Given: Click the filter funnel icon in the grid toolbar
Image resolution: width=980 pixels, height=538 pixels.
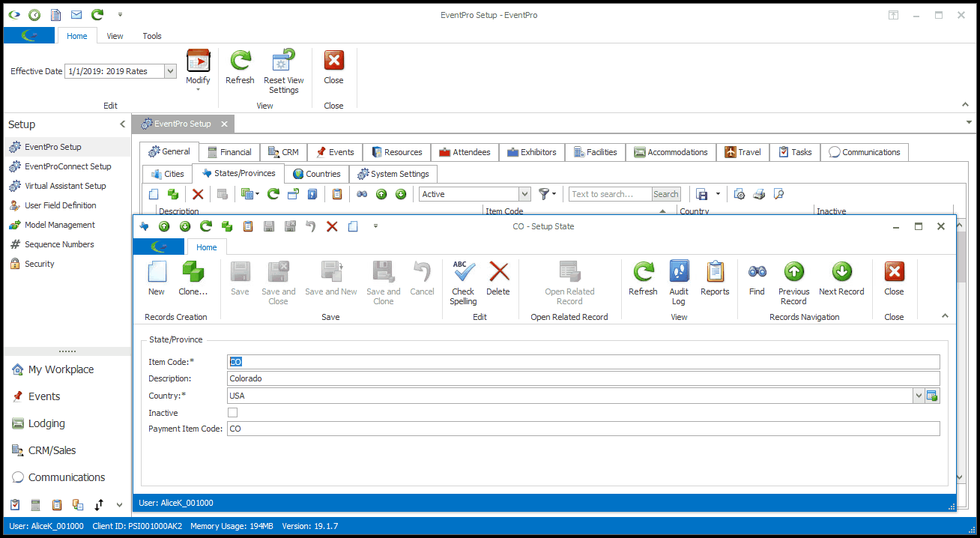Looking at the screenshot, I should (x=545, y=194).
